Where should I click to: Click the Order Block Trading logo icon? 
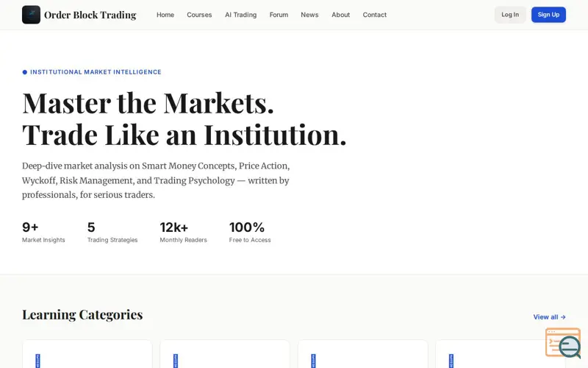click(31, 15)
